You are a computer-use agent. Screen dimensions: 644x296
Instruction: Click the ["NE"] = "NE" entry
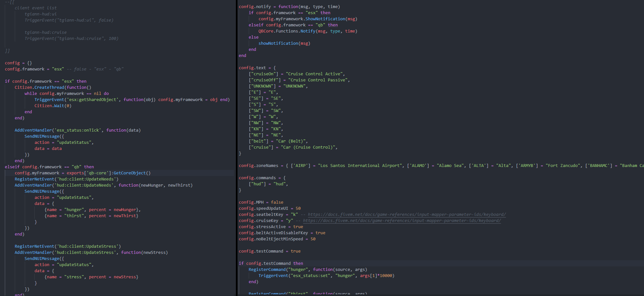click(x=266, y=135)
